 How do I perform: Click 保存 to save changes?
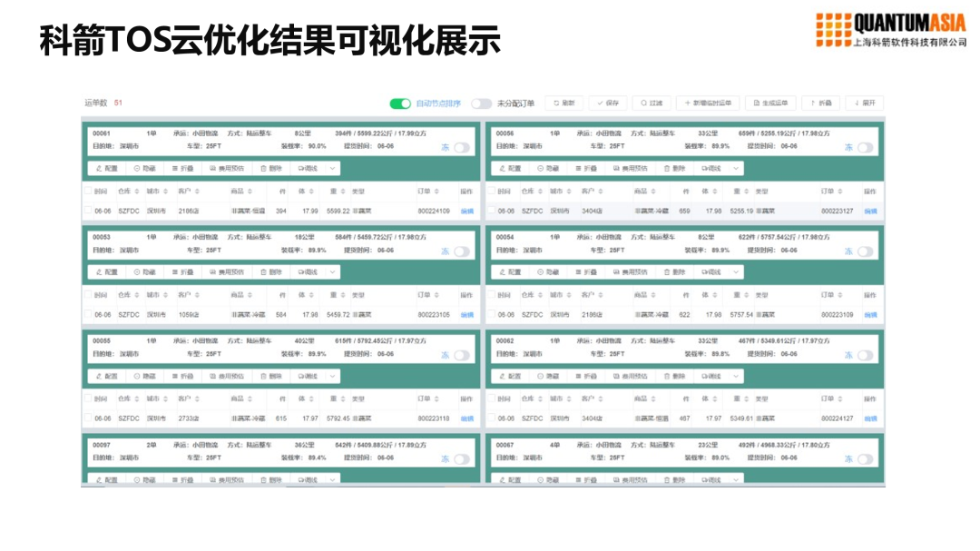tap(611, 102)
